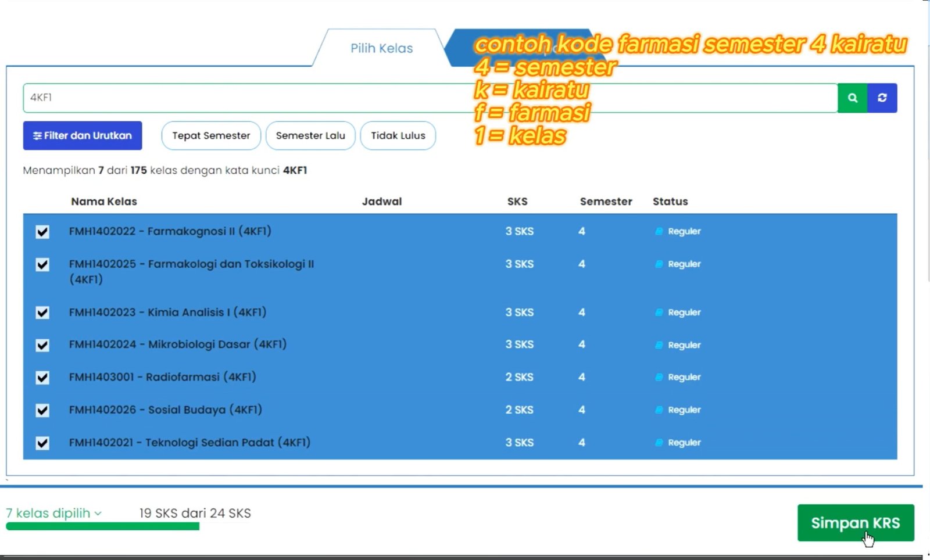The image size is (930, 560).
Task: Click the green search magnifier icon
Action: pyautogui.click(x=852, y=98)
